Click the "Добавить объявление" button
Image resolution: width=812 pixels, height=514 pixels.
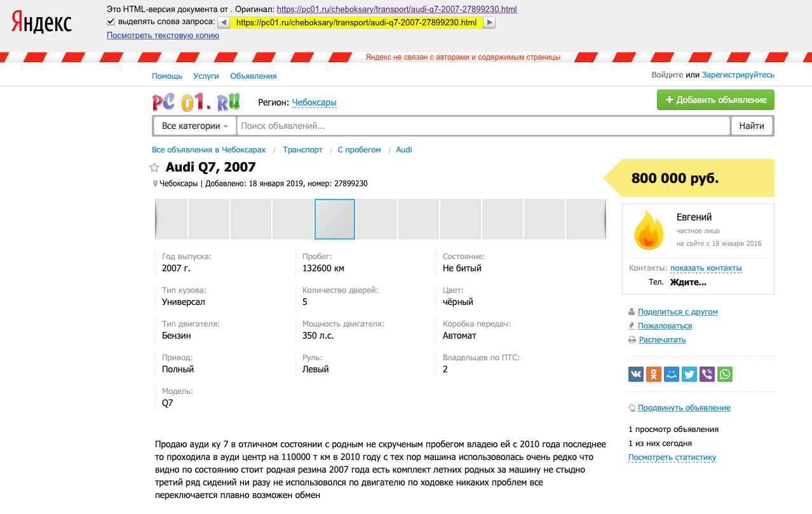(x=715, y=100)
